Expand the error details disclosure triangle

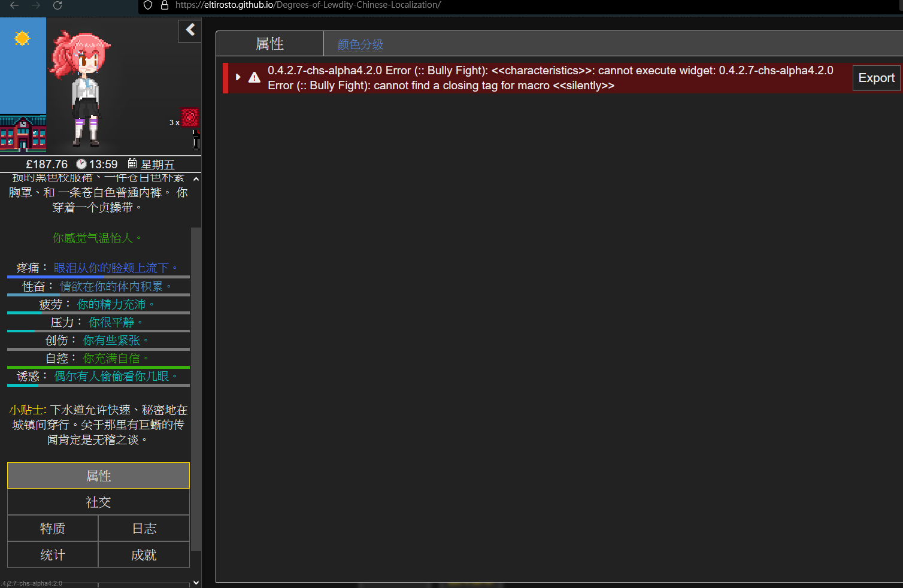click(238, 77)
